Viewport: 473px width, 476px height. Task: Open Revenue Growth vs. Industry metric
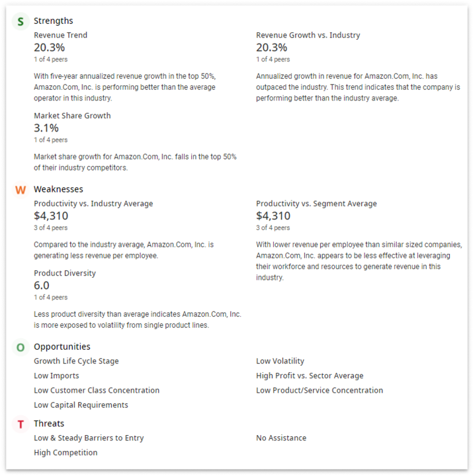[x=308, y=35]
